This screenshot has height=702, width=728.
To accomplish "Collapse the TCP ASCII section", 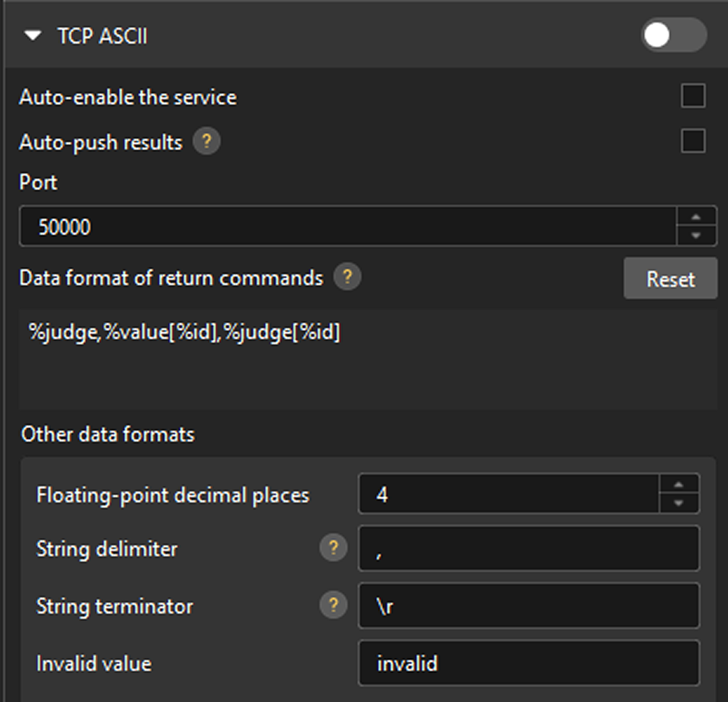I will tap(32, 37).
